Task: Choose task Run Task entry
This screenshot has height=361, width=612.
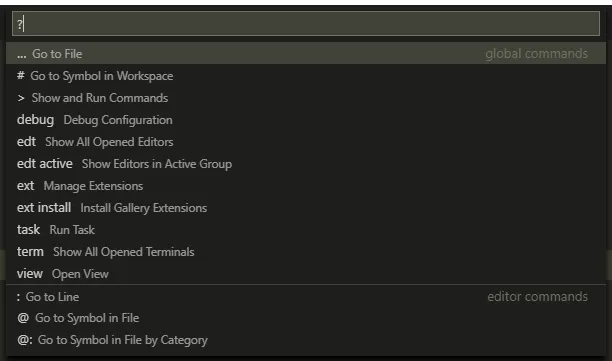Action: click(306, 229)
